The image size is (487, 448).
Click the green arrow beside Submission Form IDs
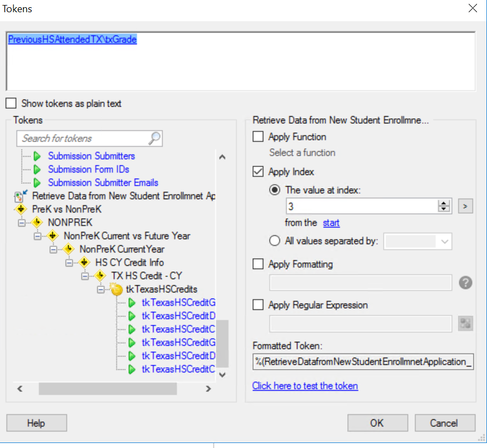pyautogui.click(x=37, y=169)
